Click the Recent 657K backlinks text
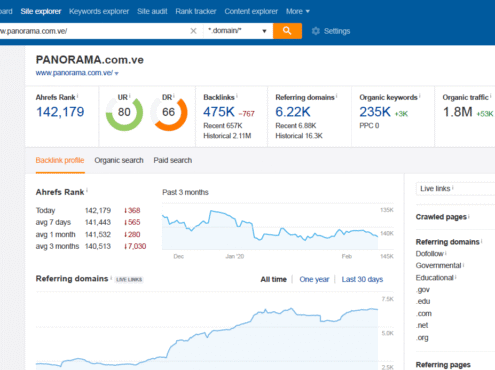 pos(223,126)
